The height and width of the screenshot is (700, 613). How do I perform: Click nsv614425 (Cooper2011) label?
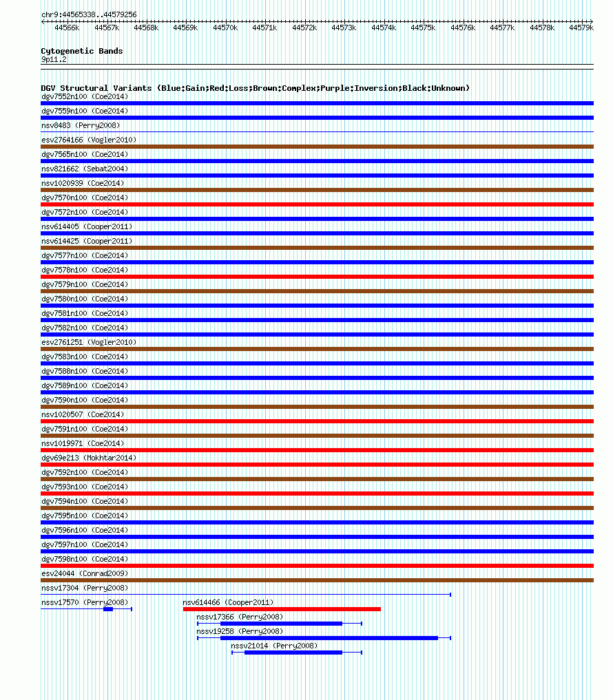(87, 241)
